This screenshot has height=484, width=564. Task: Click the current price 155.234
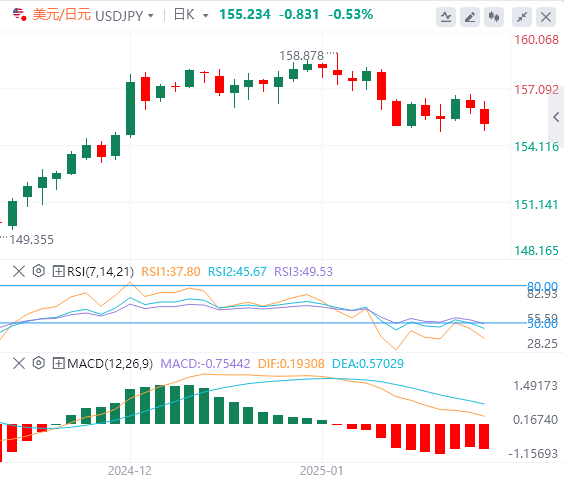(x=245, y=14)
